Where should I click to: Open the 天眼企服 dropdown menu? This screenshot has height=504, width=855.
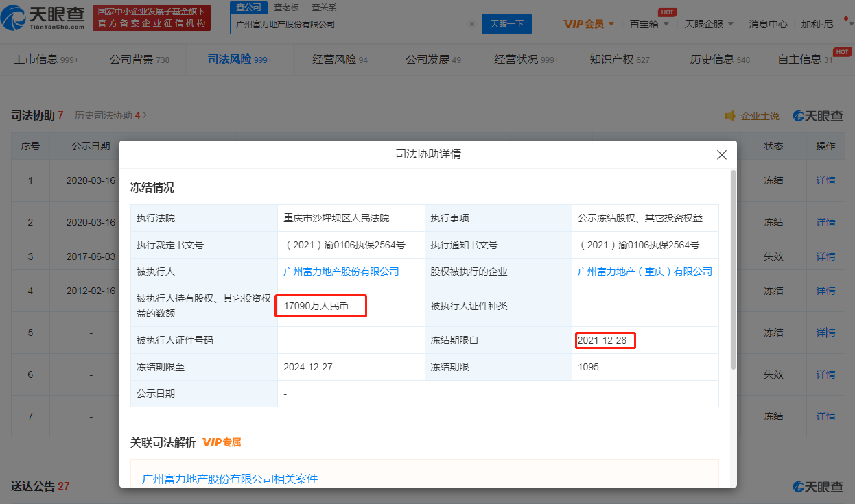(709, 24)
